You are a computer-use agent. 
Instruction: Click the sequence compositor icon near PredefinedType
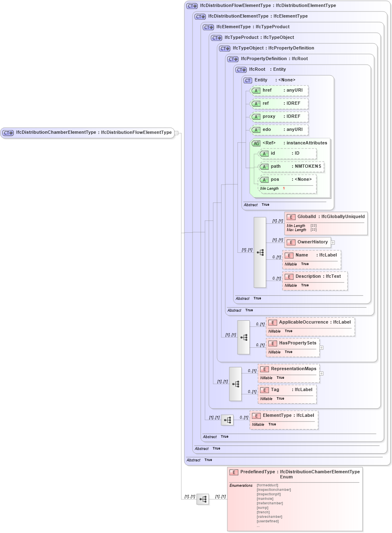[x=203, y=499]
